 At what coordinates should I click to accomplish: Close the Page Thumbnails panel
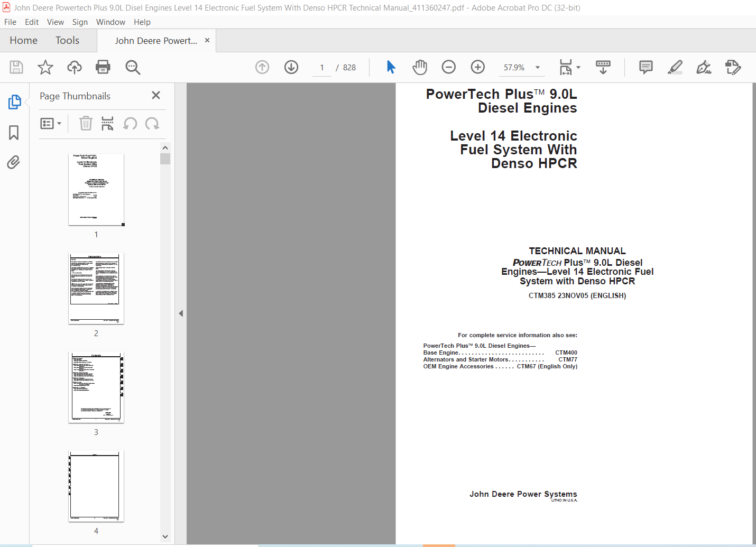(x=156, y=95)
